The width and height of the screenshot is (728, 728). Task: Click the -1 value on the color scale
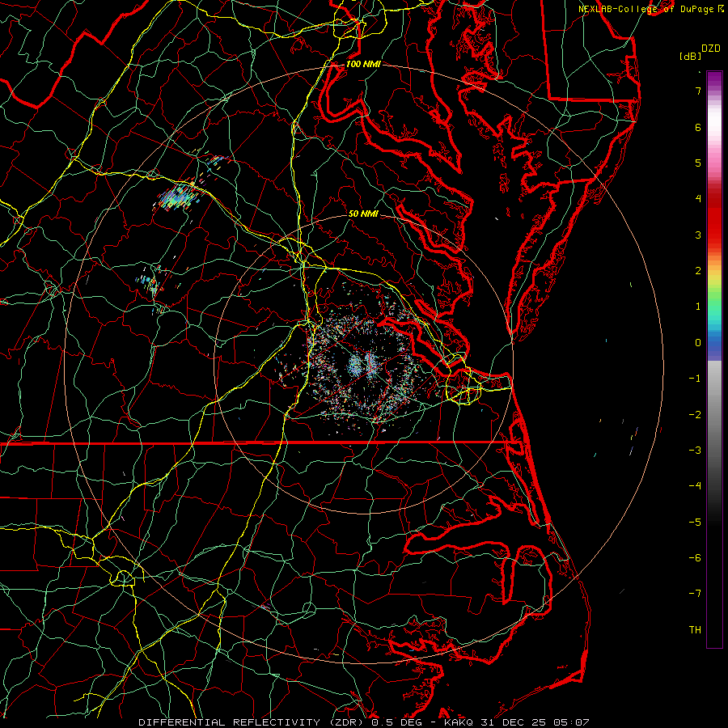click(695, 379)
